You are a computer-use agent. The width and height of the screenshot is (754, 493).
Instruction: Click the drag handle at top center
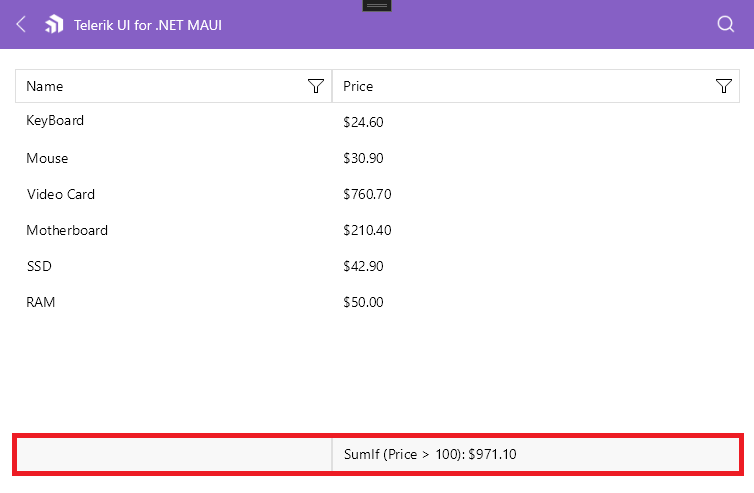377,5
